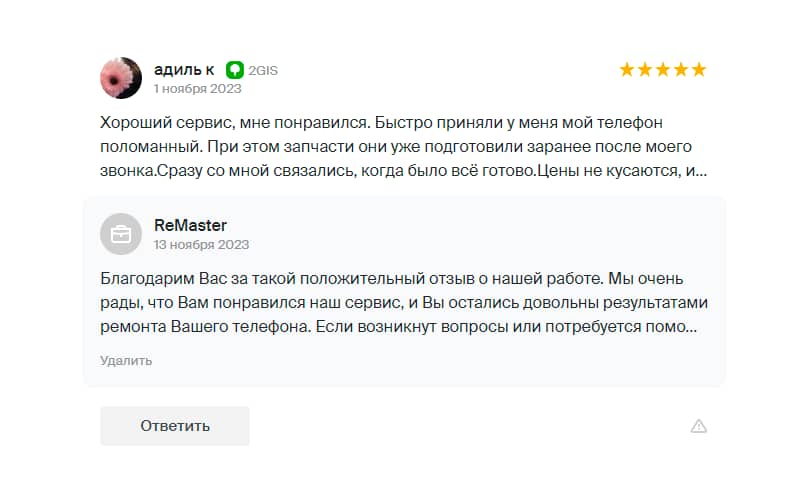Report the review with the warning triangle icon
Viewport: 805px width, 501px height.
pyautogui.click(x=699, y=426)
